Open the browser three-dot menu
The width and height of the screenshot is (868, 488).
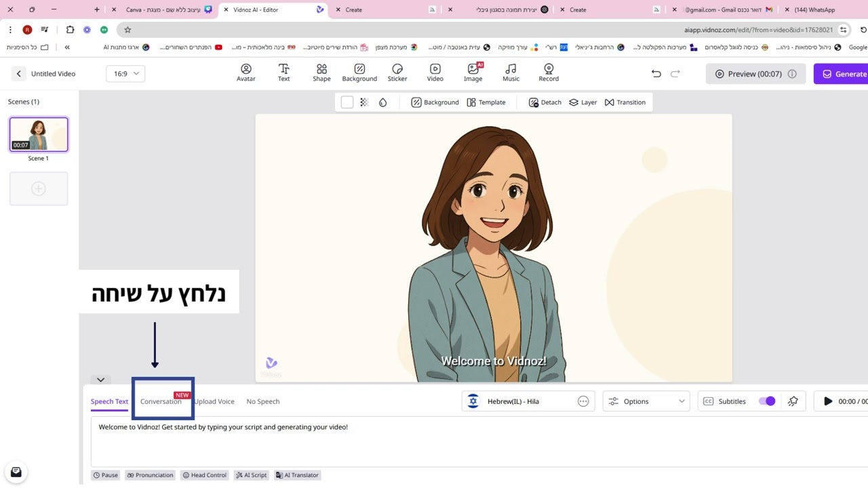[10, 30]
